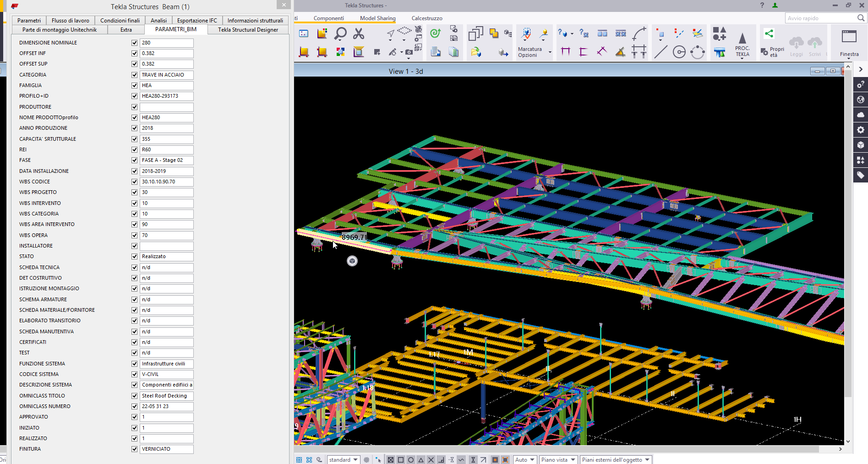Toggle the STATO checkbox
This screenshot has height=464, width=868.
point(135,256)
